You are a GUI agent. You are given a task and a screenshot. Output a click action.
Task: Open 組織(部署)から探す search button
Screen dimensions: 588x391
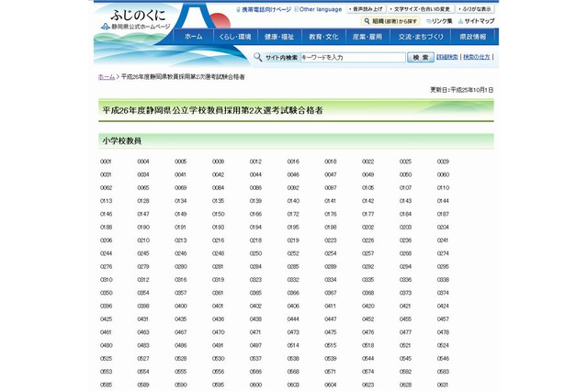pos(390,21)
